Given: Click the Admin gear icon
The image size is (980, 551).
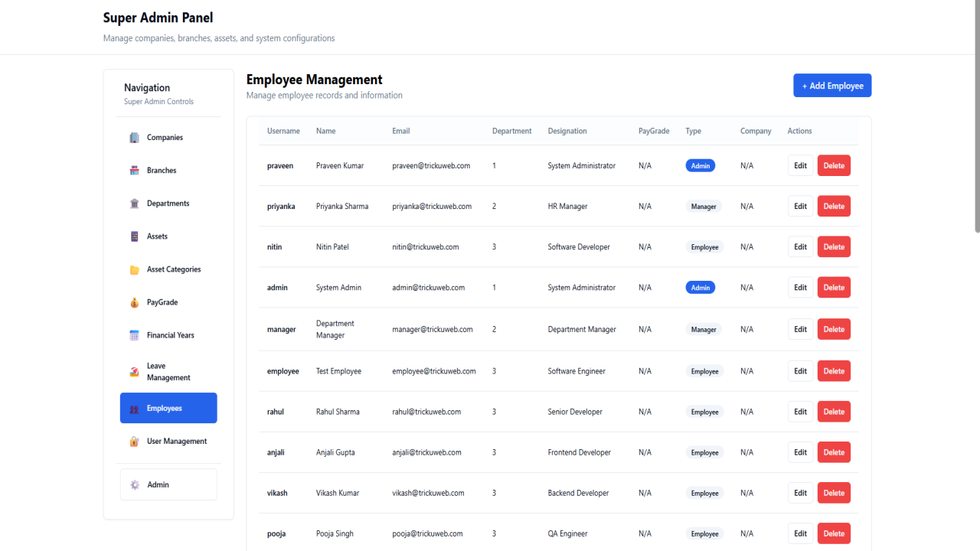Looking at the screenshot, I should (x=135, y=484).
